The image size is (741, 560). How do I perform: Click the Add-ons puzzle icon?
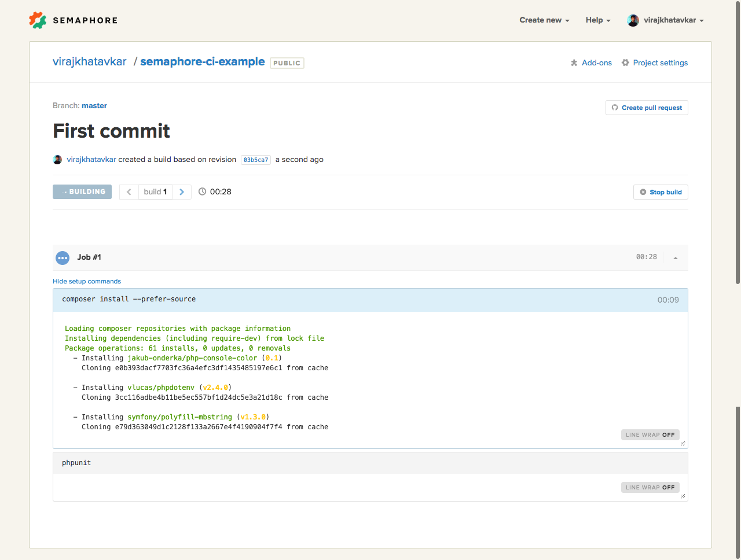574,63
